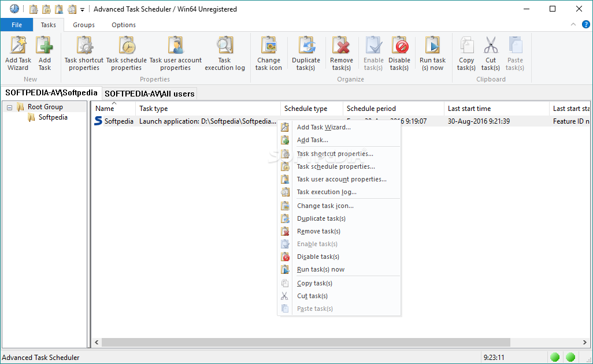The image size is (593, 364).
Task: Sort by the Last start time column header
Action: (x=496, y=109)
